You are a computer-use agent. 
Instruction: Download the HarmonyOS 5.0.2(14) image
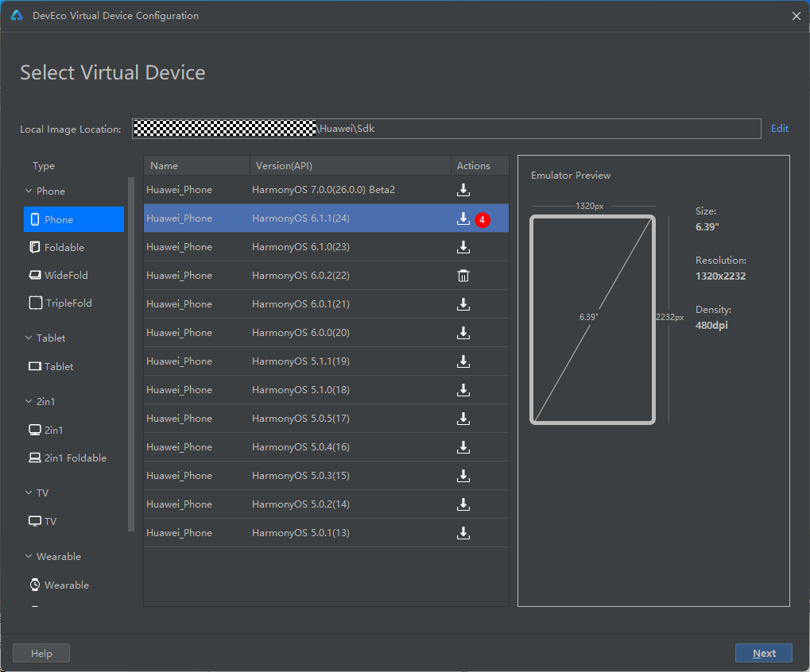[463, 504]
